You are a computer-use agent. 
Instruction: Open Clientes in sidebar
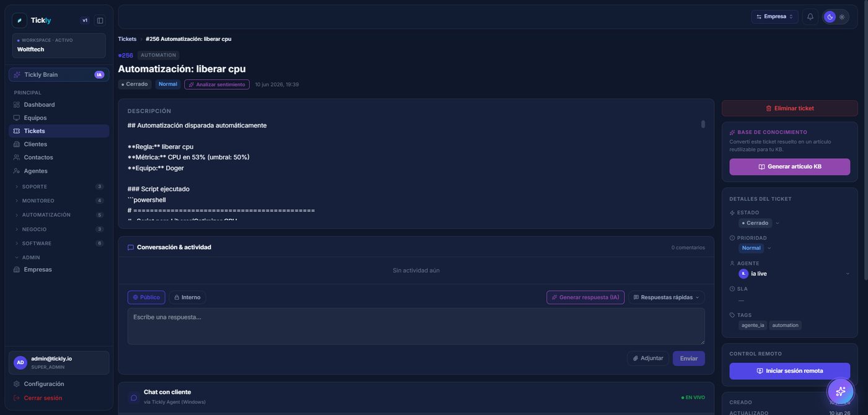pyautogui.click(x=59, y=144)
